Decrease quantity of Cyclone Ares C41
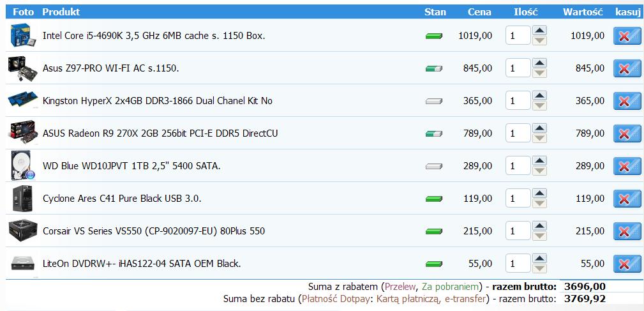Image resolution: width=644 pixels, height=311 pixels. click(x=539, y=203)
